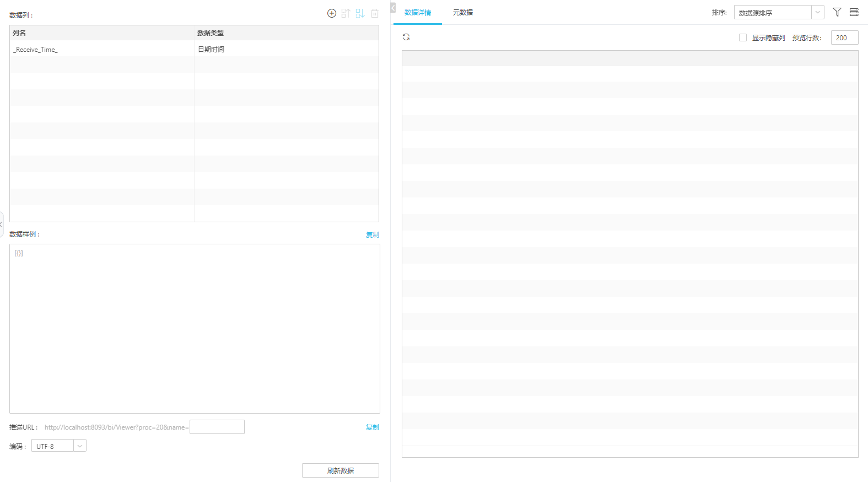Select the _Receive_Time_ column row
Image resolution: width=868 pixels, height=482 pixels.
coord(102,49)
